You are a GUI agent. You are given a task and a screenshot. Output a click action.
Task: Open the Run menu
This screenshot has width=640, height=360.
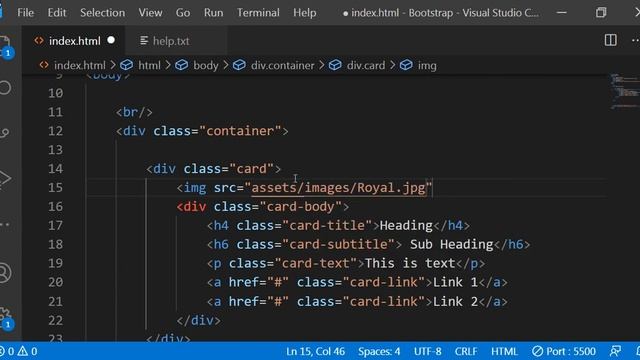213,13
